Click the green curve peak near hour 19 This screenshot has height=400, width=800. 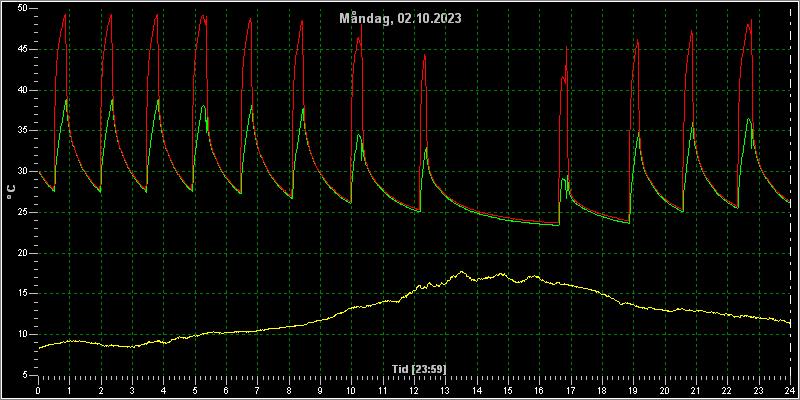tap(639, 133)
